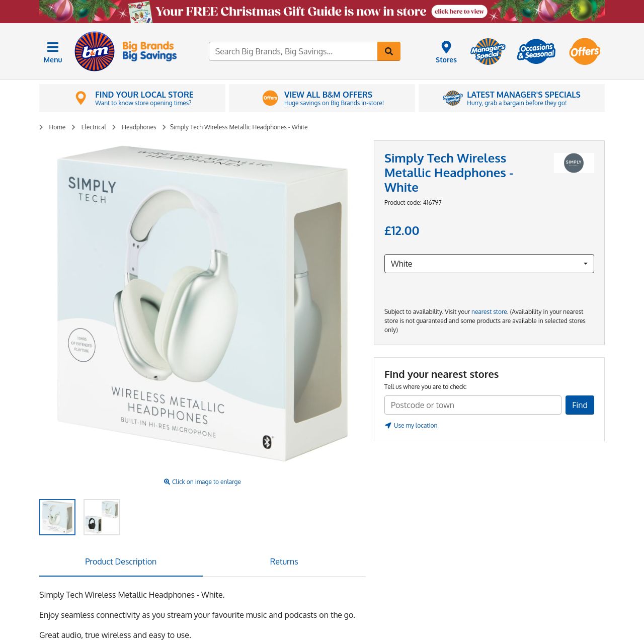Expand the White colour dropdown
Viewport: 644px width, 644px height.
tap(489, 264)
